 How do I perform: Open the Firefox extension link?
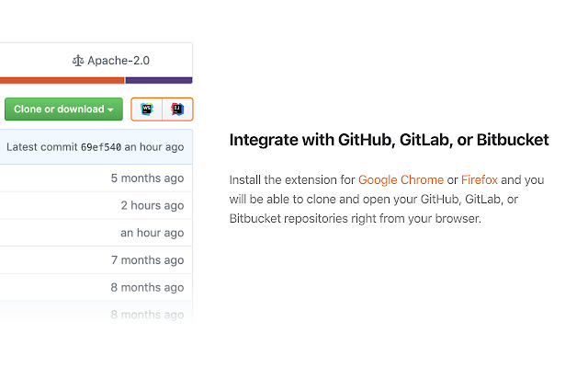[479, 179]
